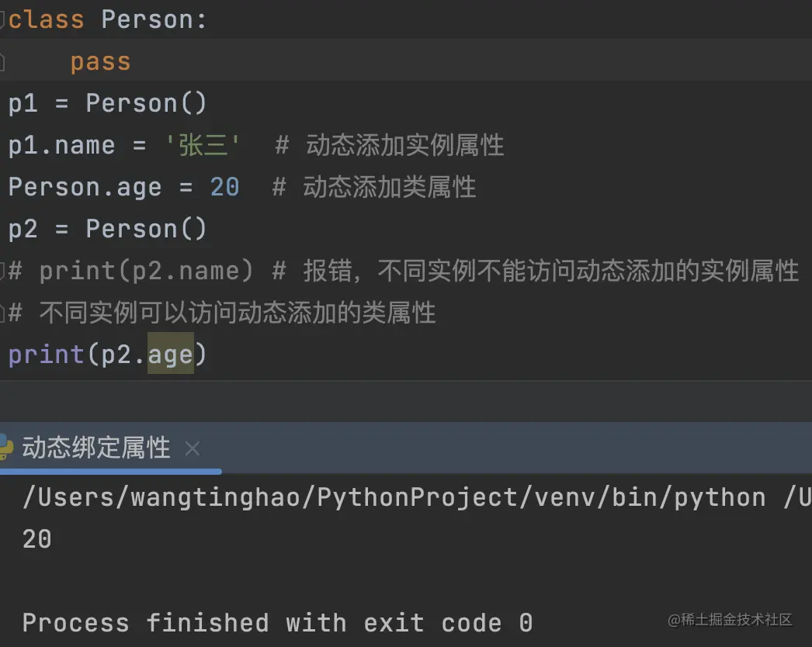Click the fold marker beside pass
Viewport: 812px width, 647px height.
pyautogui.click(x=2, y=61)
